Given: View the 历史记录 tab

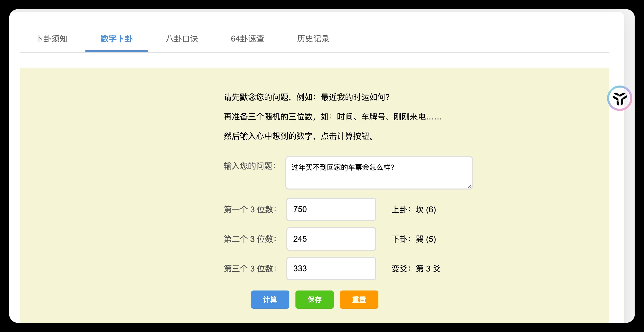Looking at the screenshot, I should point(313,39).
